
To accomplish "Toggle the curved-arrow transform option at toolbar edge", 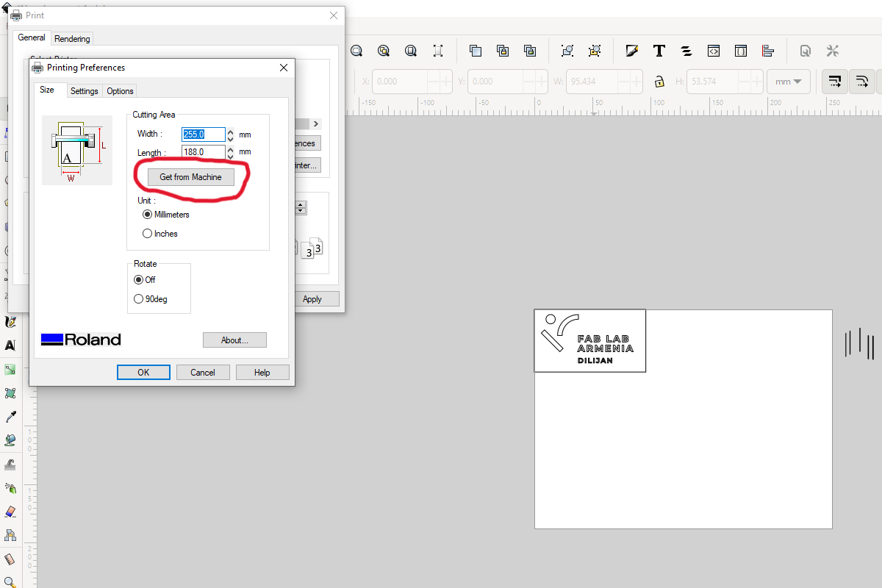I will tap(862, 81).
